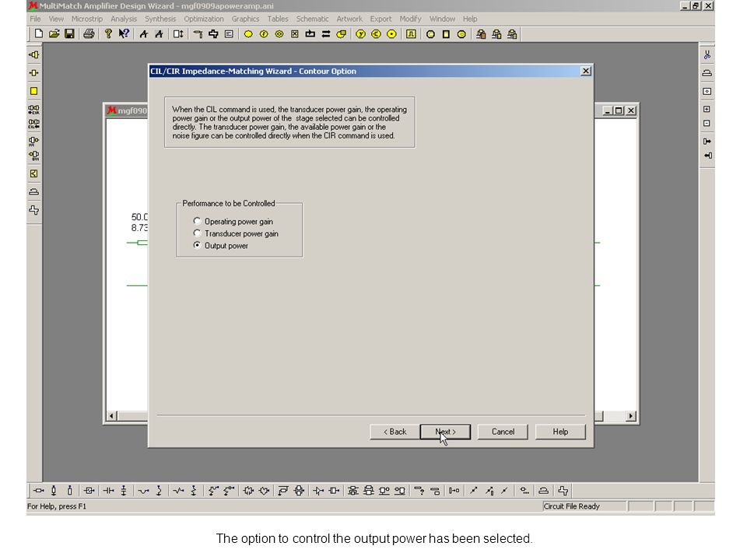Click the 'Performance to be Controlled' group label

pos(229,203)
